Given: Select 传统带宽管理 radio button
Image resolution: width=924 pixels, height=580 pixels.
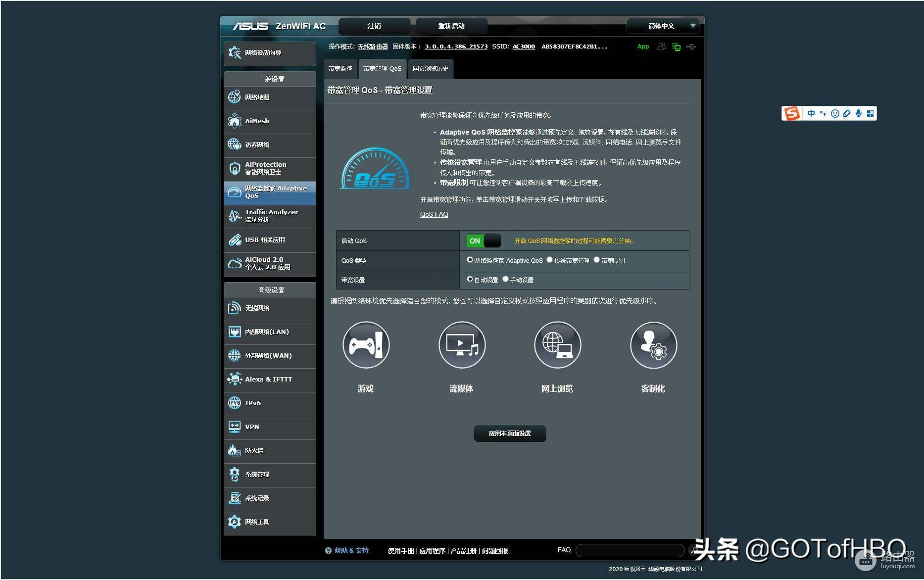Looking at the screenshot, I should pos(549,260).
